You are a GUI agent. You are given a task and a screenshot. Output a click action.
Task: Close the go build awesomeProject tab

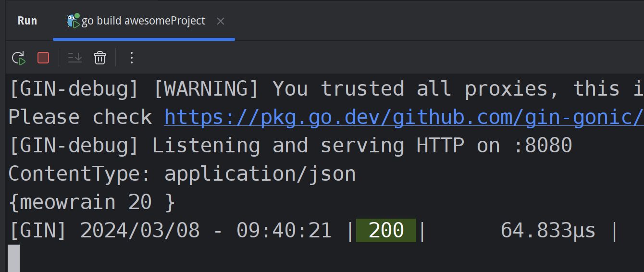221,21
